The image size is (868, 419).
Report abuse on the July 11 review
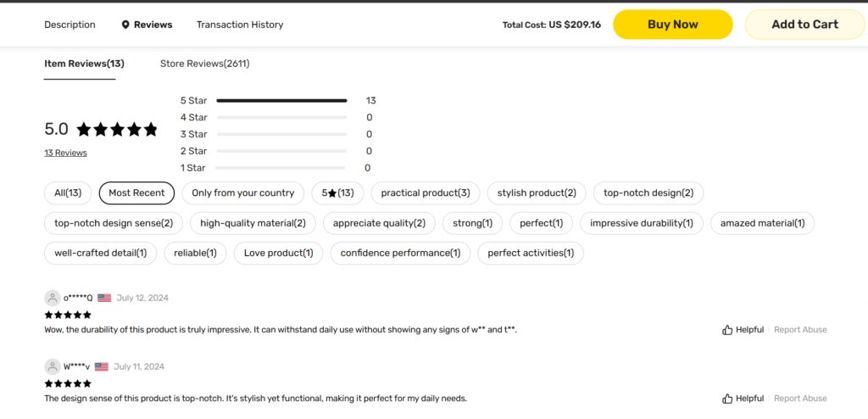(x=800, y=399)
